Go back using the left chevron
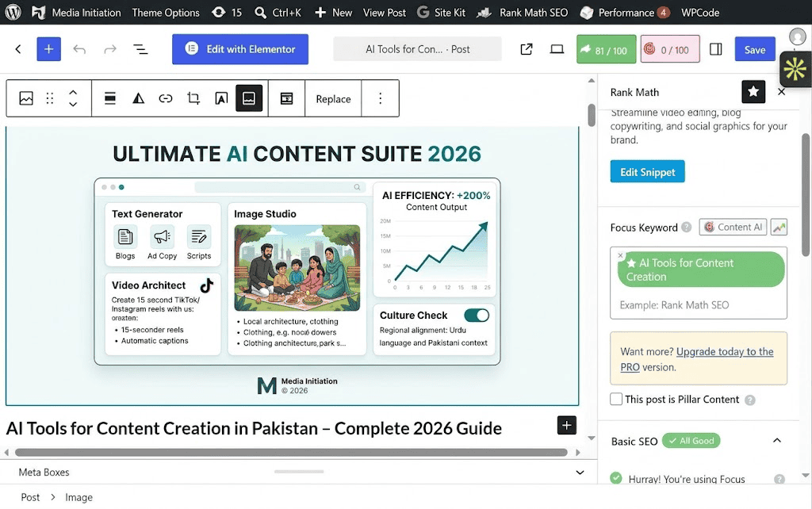This screenshot has width=812, height=509. pos(18,49)
